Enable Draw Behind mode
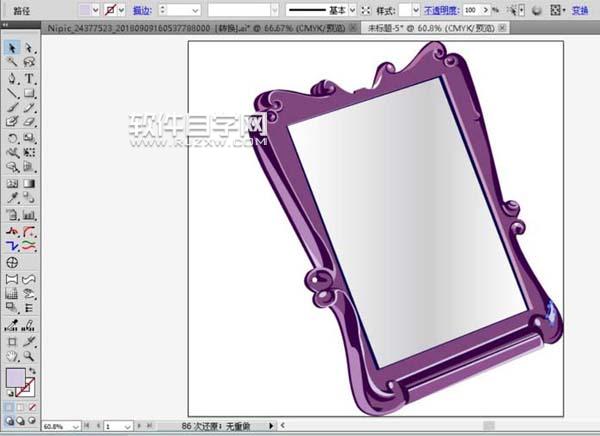Screen dimensions: 600x436 click(21, 421)
